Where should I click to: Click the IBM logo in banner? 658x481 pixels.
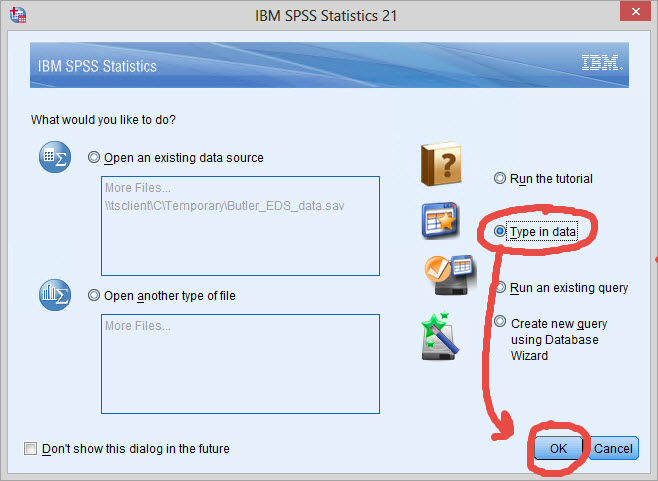click(x=602, y=63)
